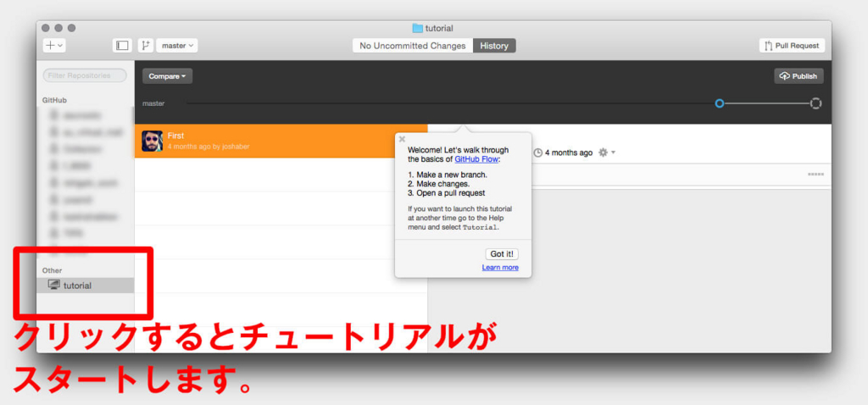Click joshaber's avatar thumbnail
The width and height of the screenshot is (868, 405).
pyautogui.click(x=153, y=141)
